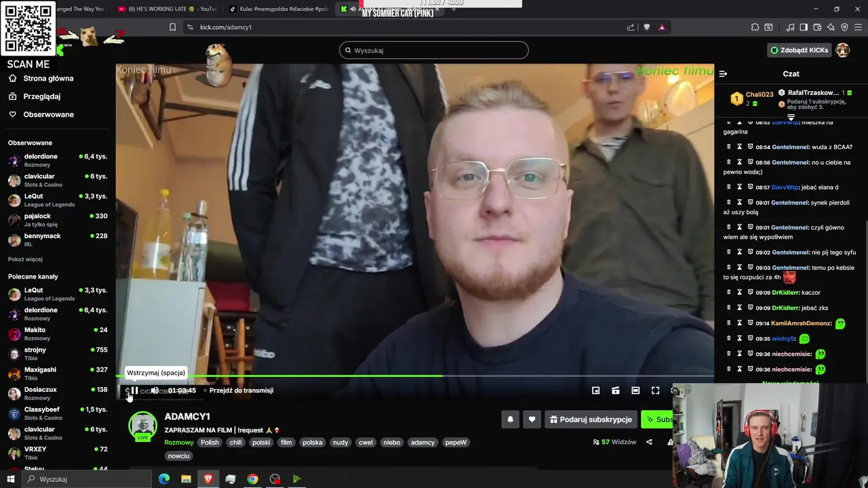868x488 pixels.
Task: Turn on notifications with the bell button
Action: (x=511, y=420)
